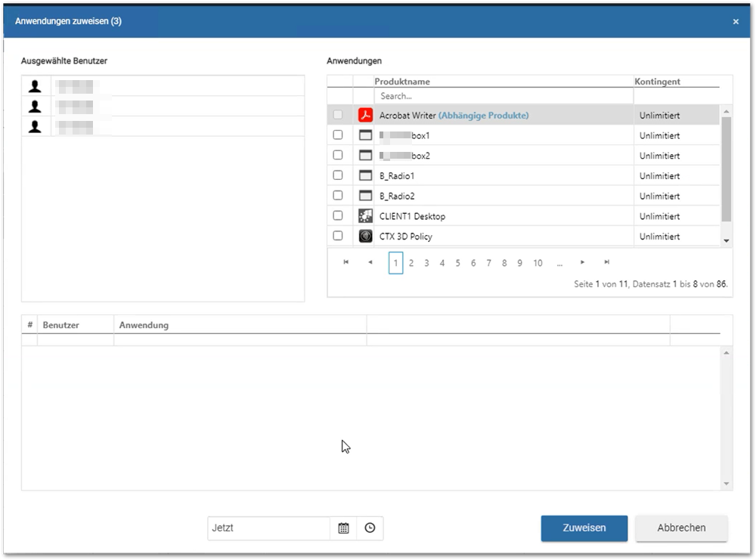This screenshot has height=560, width=756.
Task: Click first selected user's person icon
Action: 35,86
